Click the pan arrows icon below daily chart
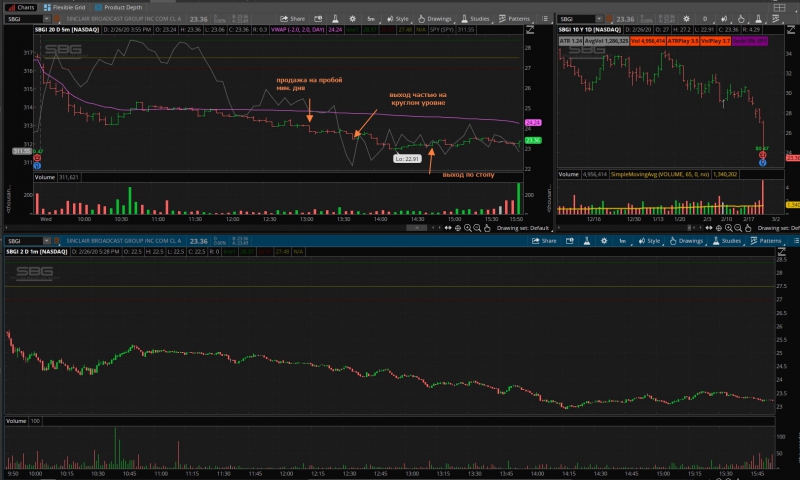This screenshot has height=480, width=800. coord(709,228)
